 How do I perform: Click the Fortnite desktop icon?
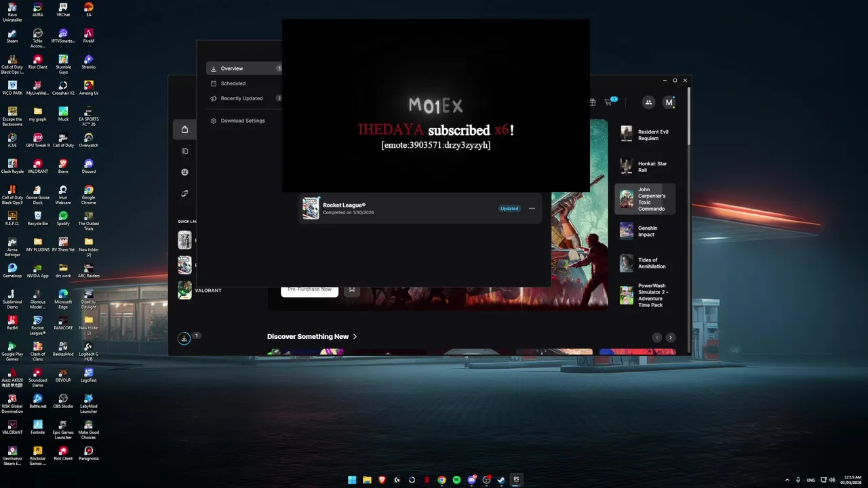(37, 428)
